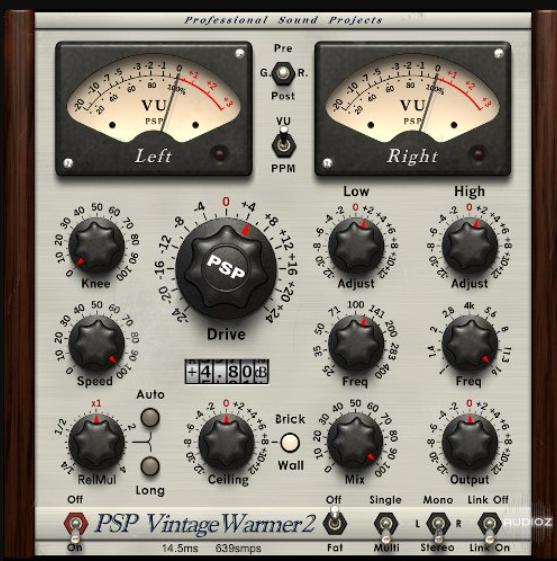Toggle the Brick Wall button
The height and width of the screenshot is (561, 557).
[290, 443]
